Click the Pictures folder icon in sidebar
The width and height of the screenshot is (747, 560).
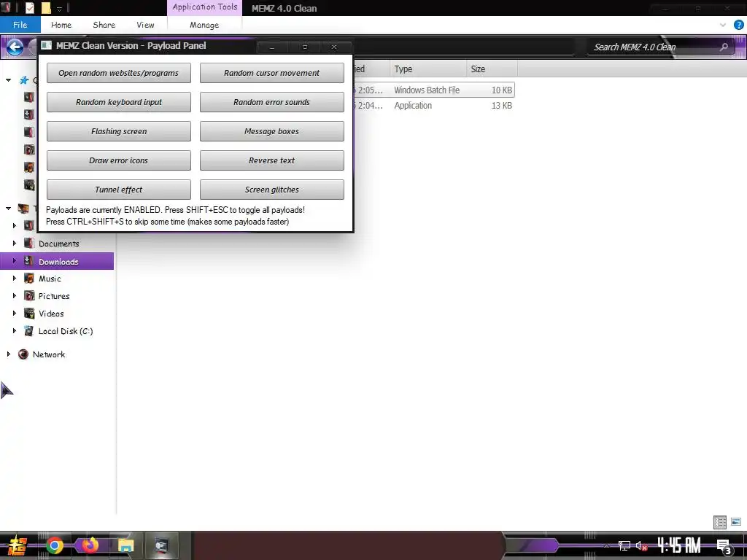(29, 296)
